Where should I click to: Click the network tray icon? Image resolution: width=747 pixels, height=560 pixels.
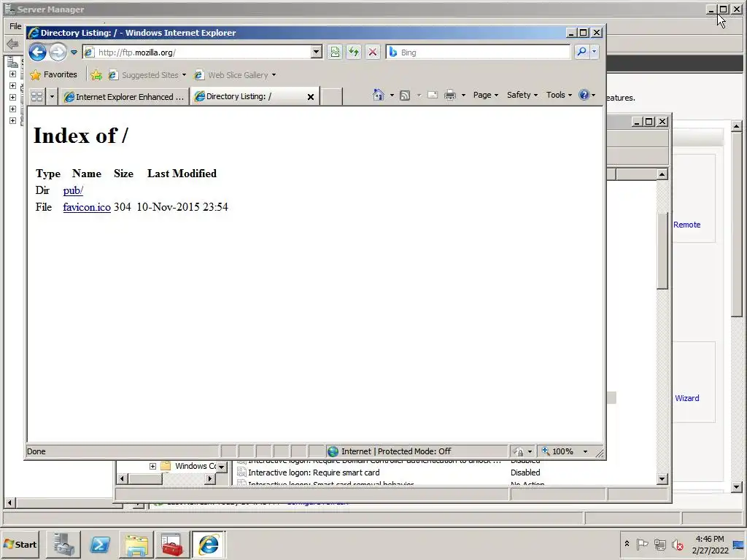(659, 544)
